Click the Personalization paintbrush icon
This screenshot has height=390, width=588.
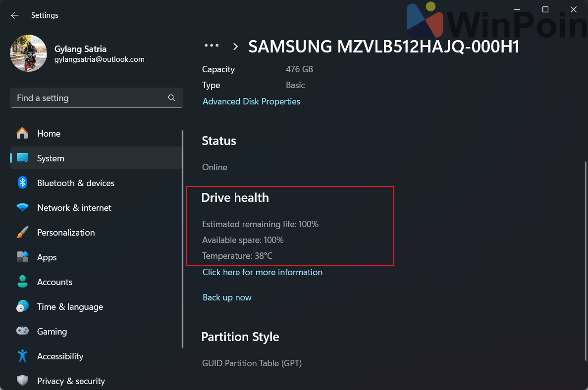[22, 233]
